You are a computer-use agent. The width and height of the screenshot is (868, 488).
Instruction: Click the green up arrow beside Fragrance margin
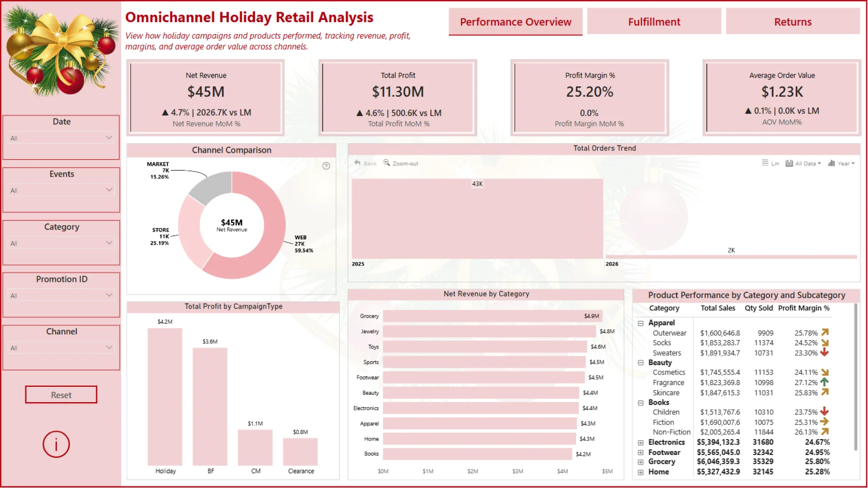(x=825, y=382)
